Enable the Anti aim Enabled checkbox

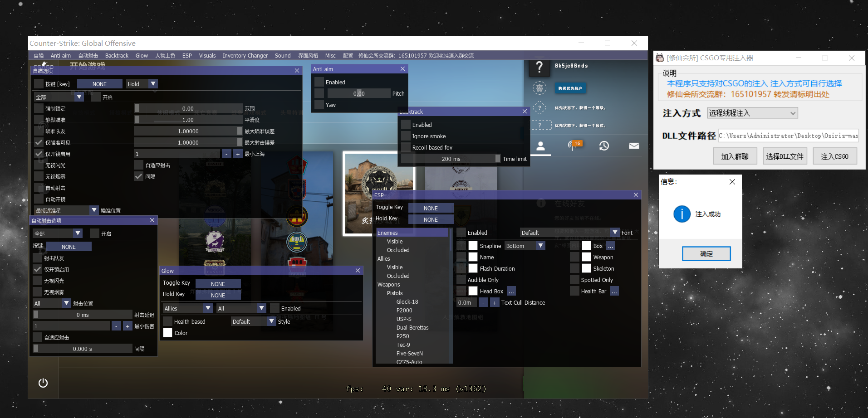coord(319,82)
